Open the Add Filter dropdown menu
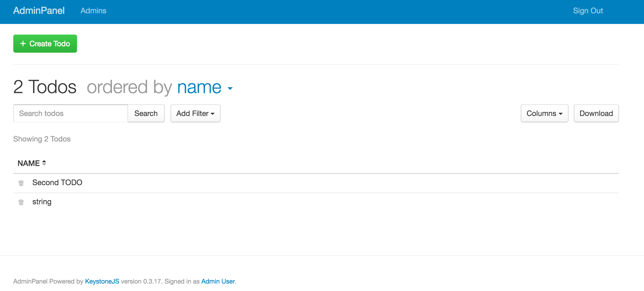Image resolution: width=644 pixels, height=291 pixels. (x=195, y=113)
